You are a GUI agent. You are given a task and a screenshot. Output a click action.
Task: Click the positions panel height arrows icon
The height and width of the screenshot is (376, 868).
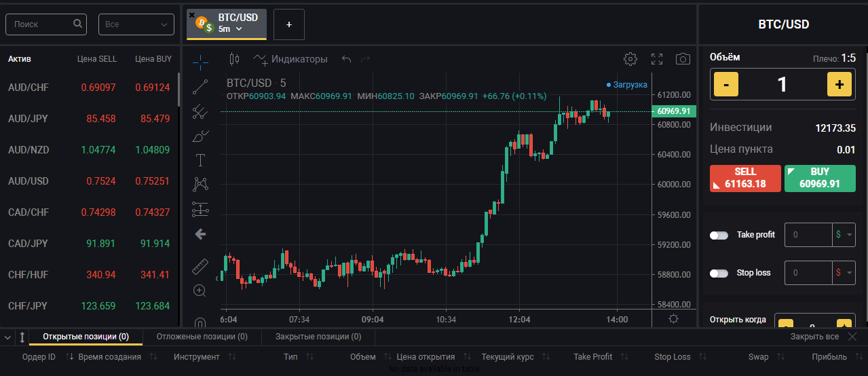click(22, 337)
